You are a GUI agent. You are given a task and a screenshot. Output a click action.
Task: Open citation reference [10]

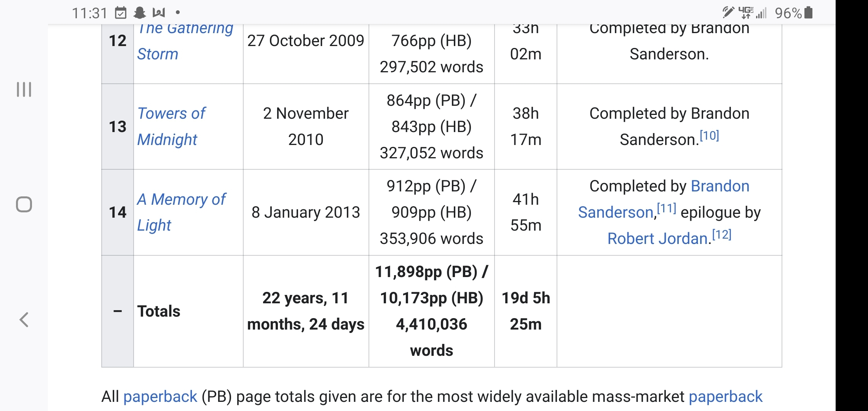click(x=709, y=135)
